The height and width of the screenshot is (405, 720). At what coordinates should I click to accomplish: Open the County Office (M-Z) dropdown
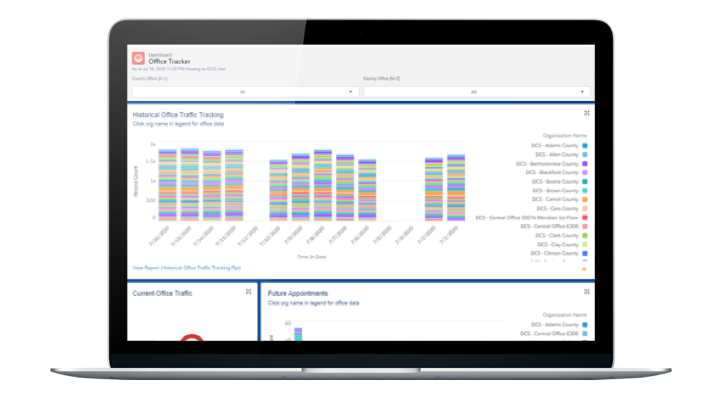click(x=477, y=92)
